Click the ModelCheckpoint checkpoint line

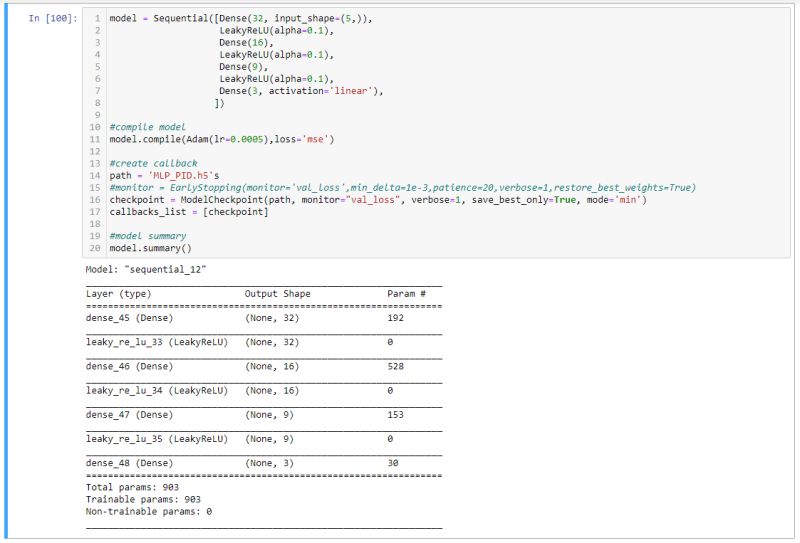[x=378, y=200]
